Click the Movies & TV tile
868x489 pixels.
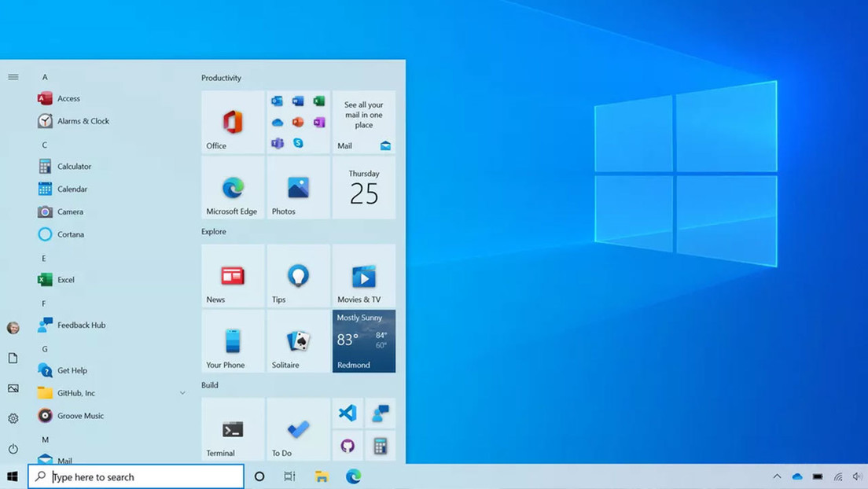(363, 276)
